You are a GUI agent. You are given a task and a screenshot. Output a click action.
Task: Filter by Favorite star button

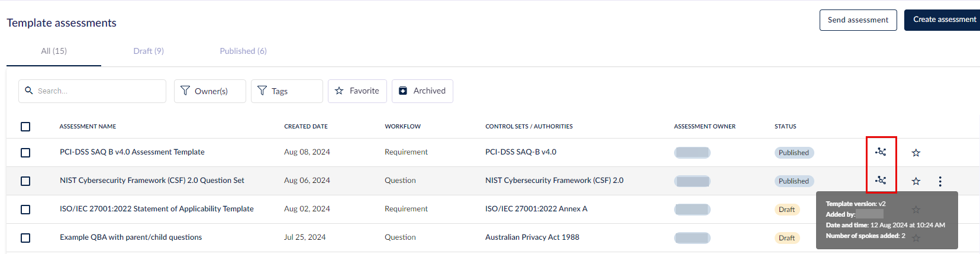(x=357, y=91)
